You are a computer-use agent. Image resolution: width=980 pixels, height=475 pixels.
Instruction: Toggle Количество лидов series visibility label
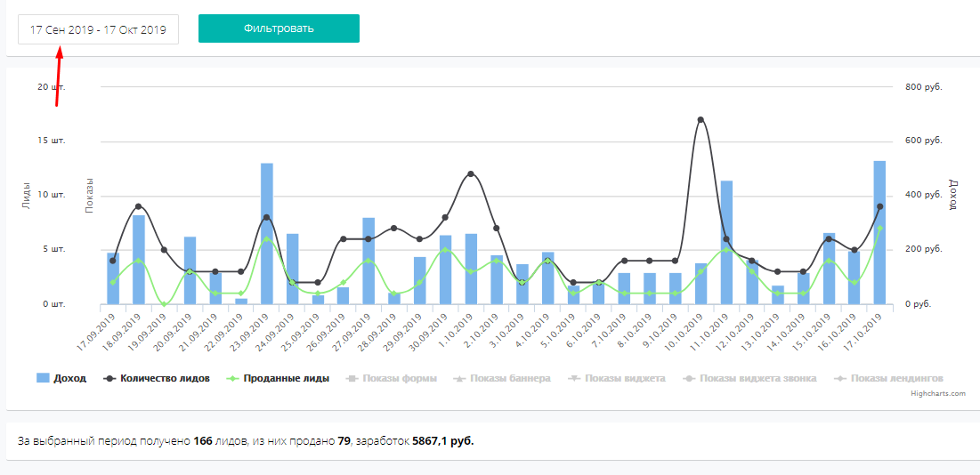click(x=165, y=378)
